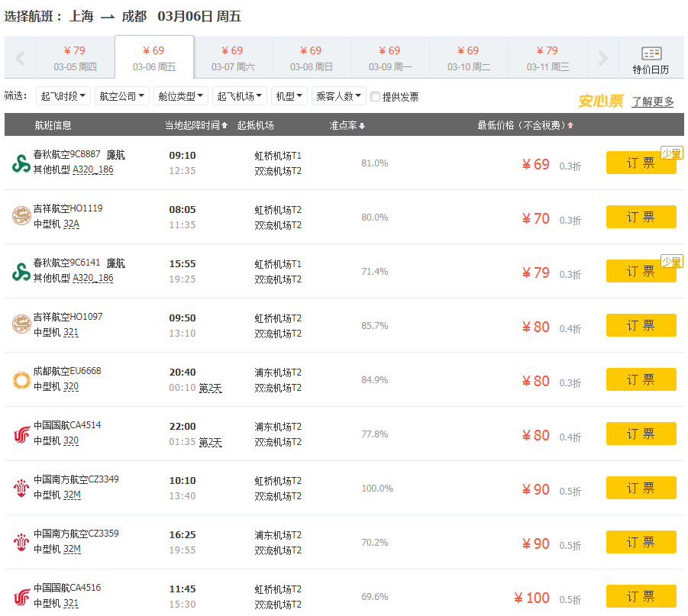Image resolution: width=688 pixels, height=616 pixels.
Task: Open the 了解更多 link
Action: 652,102
